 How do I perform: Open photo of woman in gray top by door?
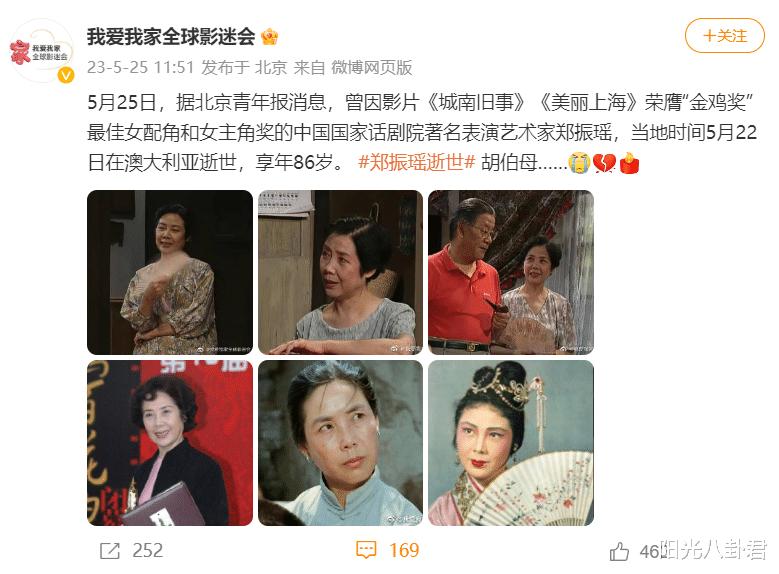(340, 272)
